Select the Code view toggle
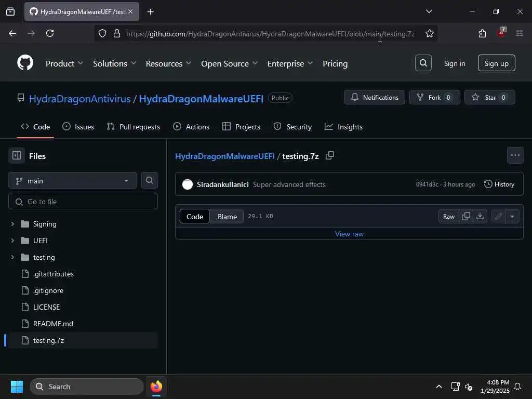 pos(195,217)
